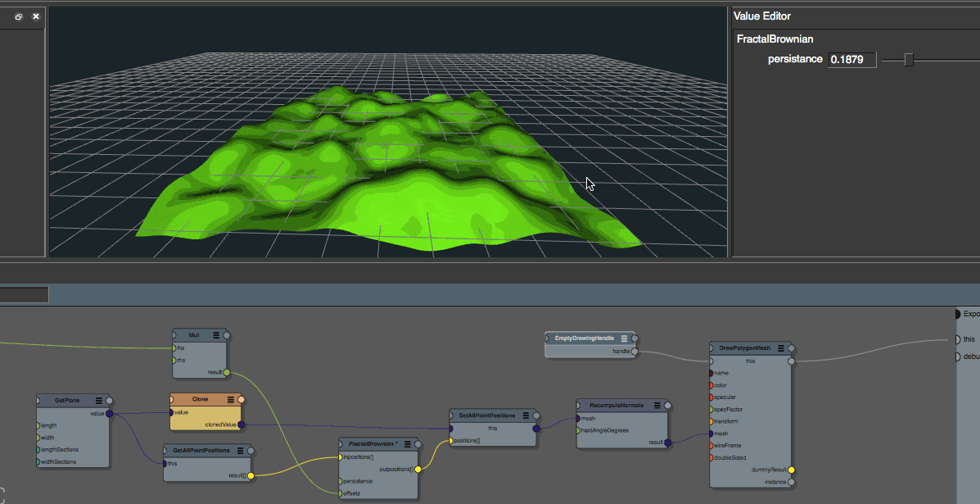The image size is (980, 504).
Task: Click the mesh input port on DrawPolygonMesh
Action: click(x=711, y=434)
